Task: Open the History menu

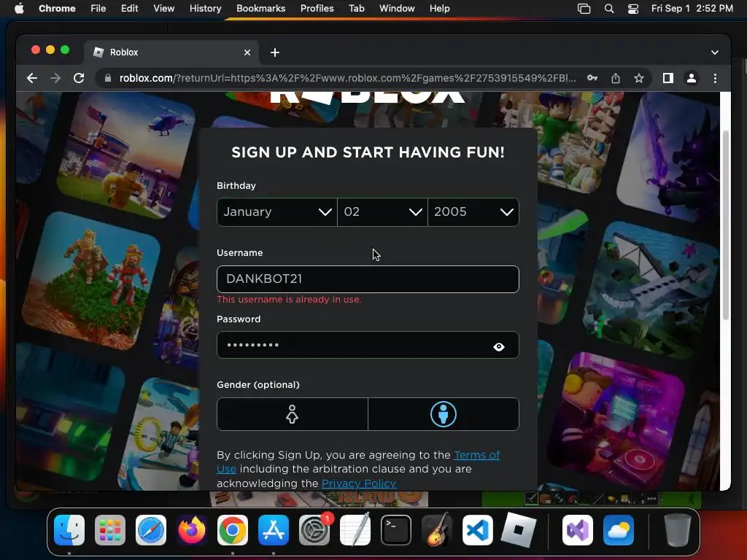Action: (205, 9)
